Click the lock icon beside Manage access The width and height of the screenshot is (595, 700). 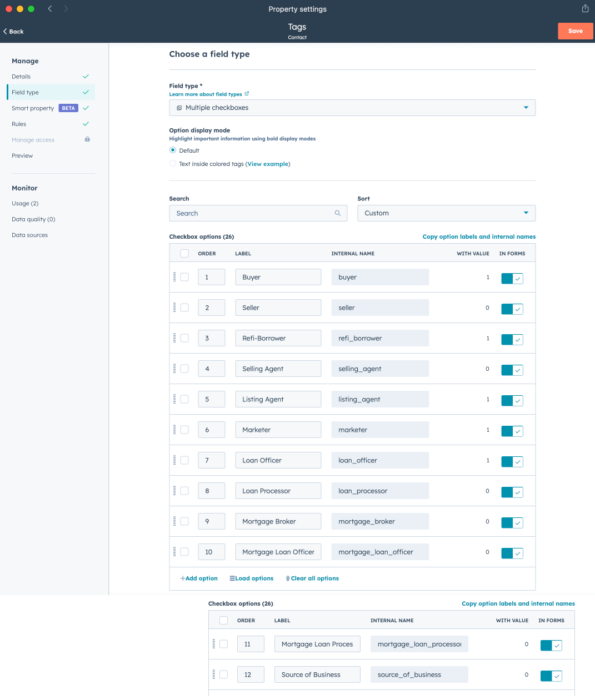click(87, 139)
